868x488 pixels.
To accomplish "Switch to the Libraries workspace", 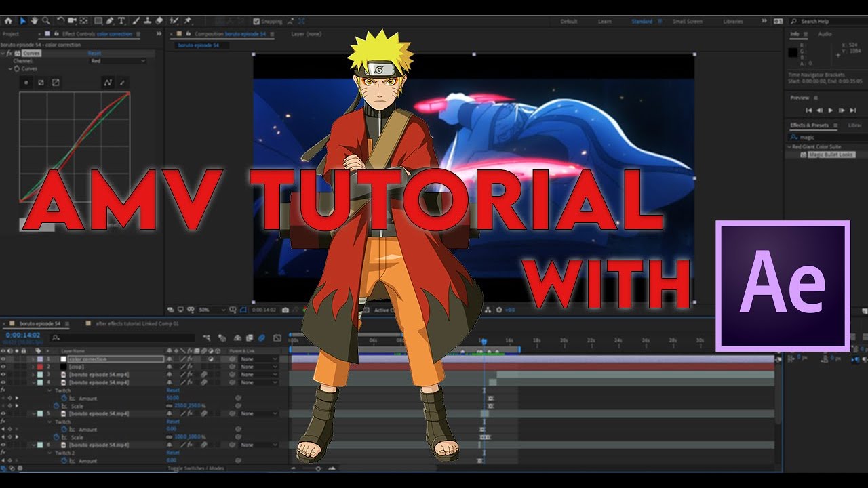I will 733,21.
